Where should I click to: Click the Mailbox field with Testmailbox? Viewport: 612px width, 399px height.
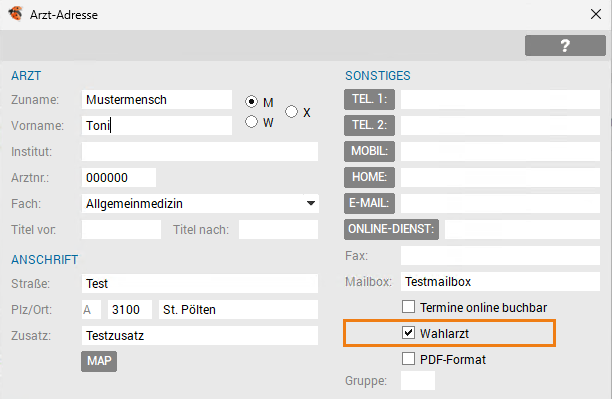click(500, 281)
